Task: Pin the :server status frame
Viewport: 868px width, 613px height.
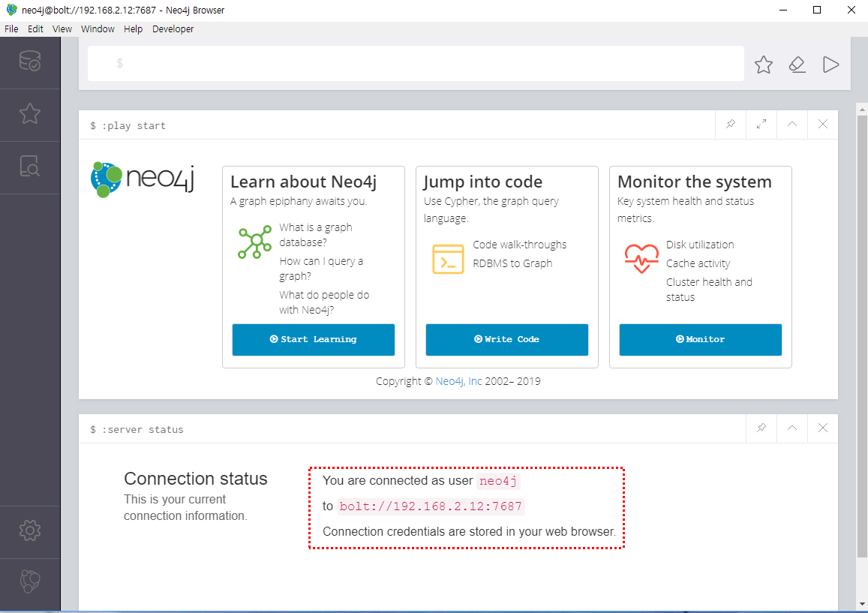Action: pyautogui.click(x=761, y=428)
